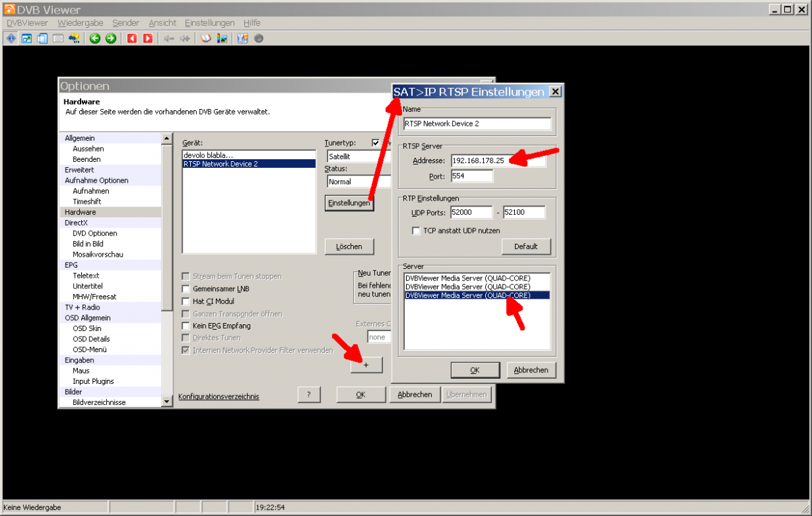Click the gray round record icon
Screen dimensions: 812x516
point(258,39)
